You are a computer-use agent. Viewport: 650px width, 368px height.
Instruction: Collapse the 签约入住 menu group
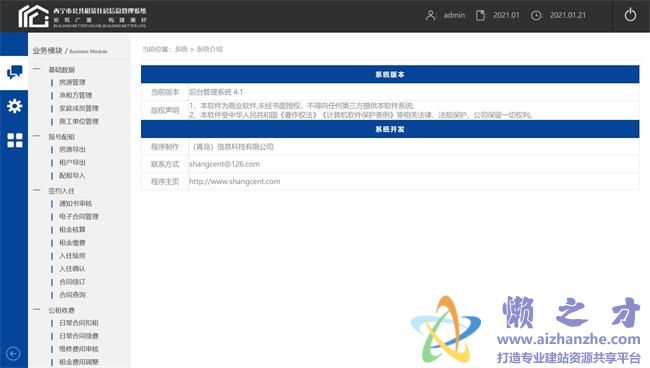[x=37, y=191]
